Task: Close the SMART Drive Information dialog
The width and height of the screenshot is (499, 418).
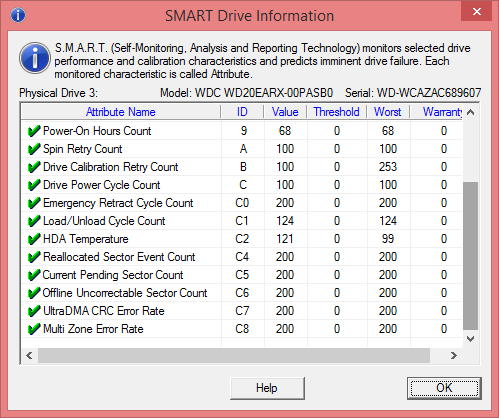Action: point(477,11)
